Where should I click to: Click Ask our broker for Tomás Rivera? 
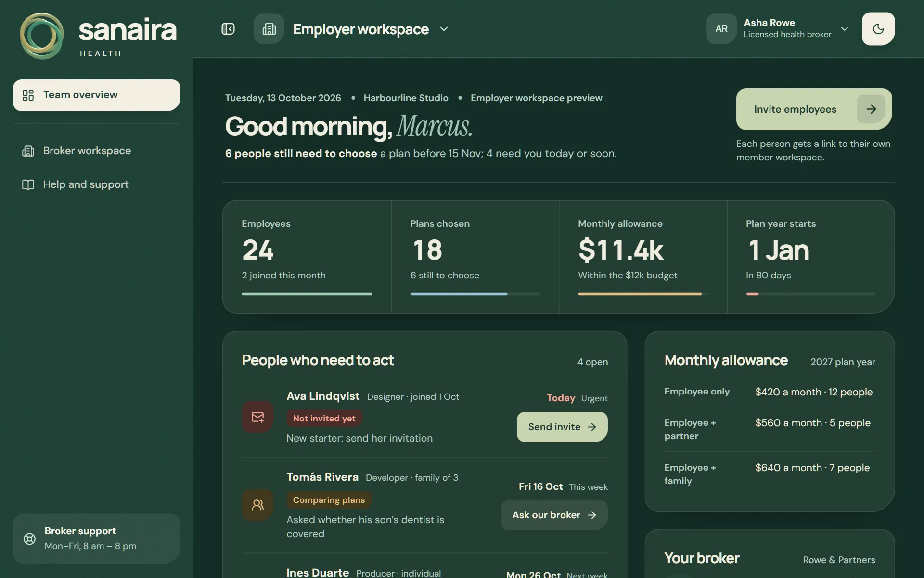pyautogui.click(x=554, y=515)
